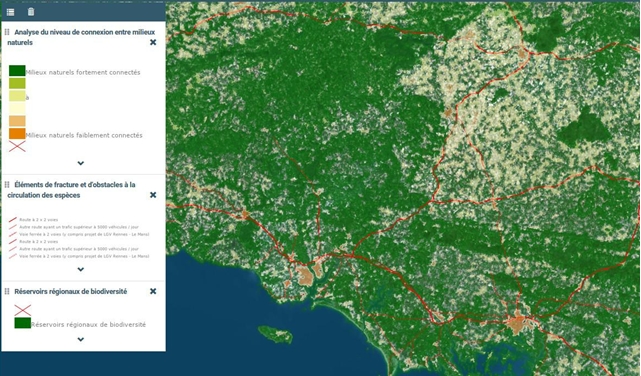Remove the 'Réservoirs régionaux de biodiversité' layer

pos(153,291)
